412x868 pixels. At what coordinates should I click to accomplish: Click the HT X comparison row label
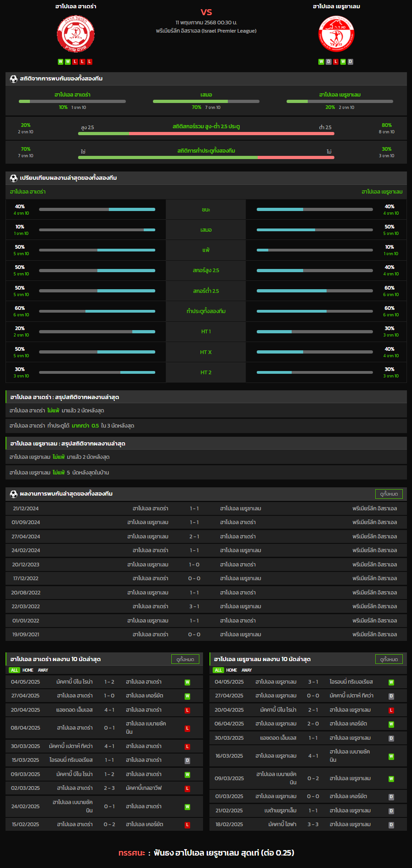click(x=206, y=352)
